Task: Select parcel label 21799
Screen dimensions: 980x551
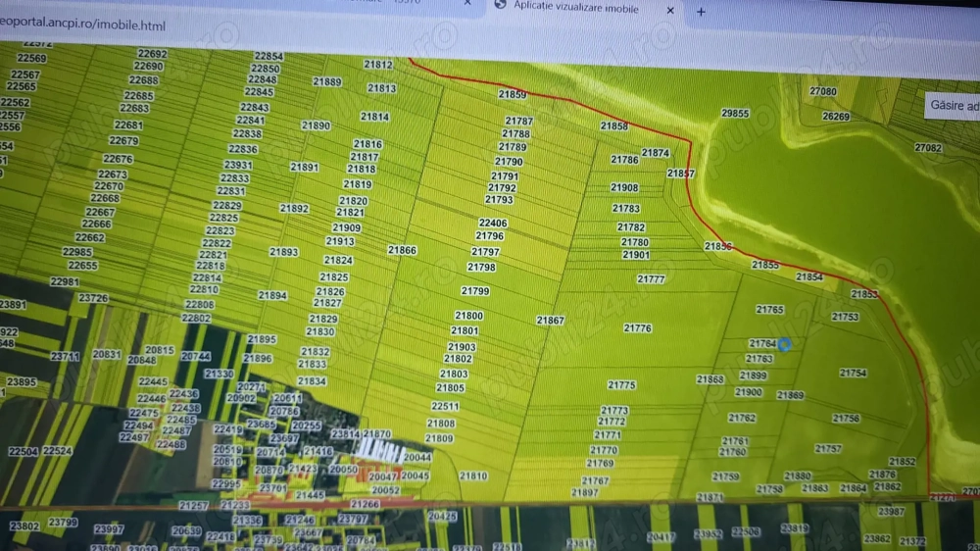Action: point(475,291)
